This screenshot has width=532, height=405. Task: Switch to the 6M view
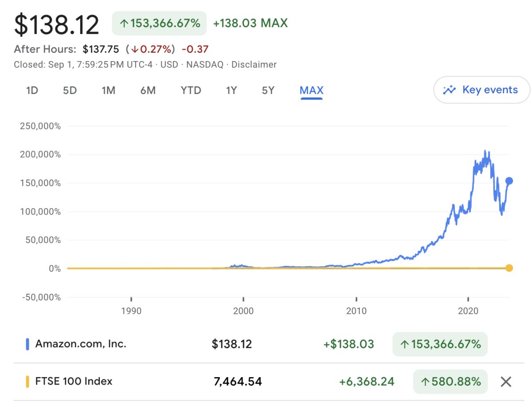pyautogui.click(x=148, y=90)
